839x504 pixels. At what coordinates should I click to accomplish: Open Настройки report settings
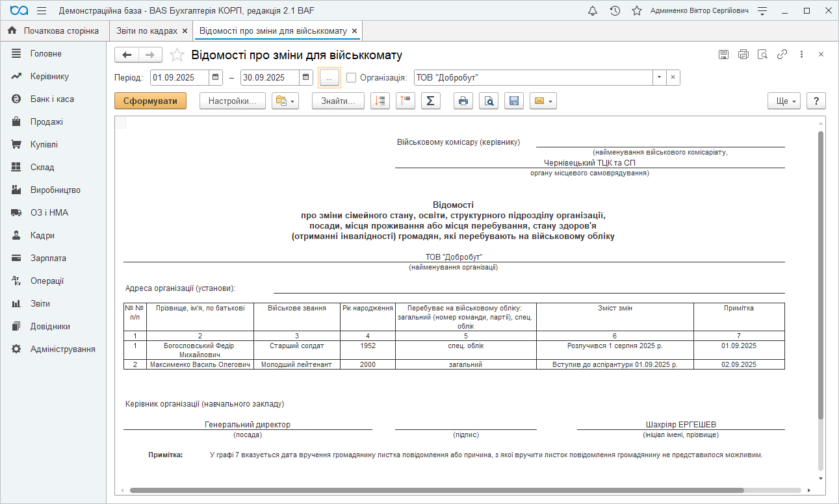tap(233, 101)
